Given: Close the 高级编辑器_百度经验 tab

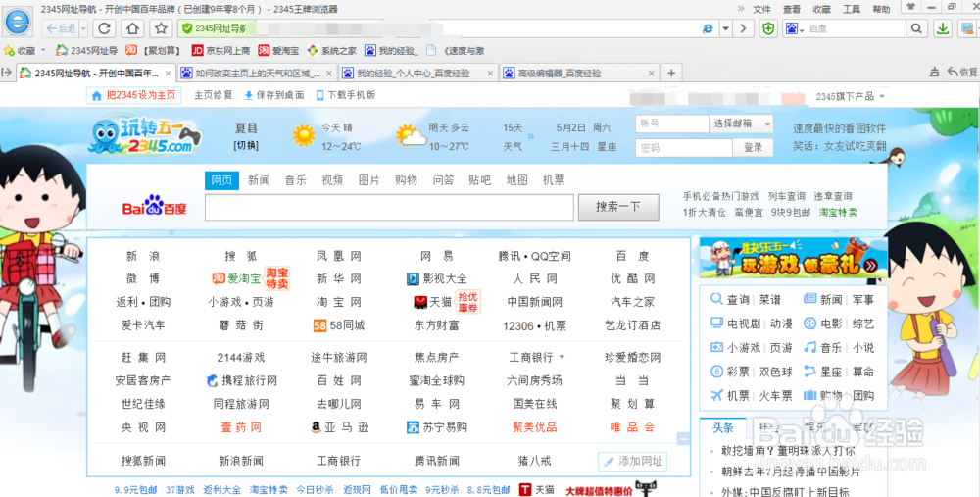Looking at the screenshot, I should point(652,74).
